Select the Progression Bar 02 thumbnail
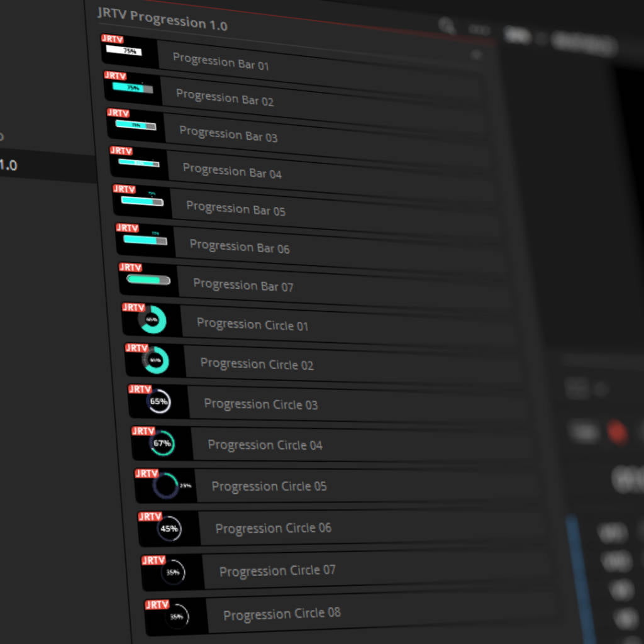Viewport: 644px width, 644px height. tap(133, 87)
